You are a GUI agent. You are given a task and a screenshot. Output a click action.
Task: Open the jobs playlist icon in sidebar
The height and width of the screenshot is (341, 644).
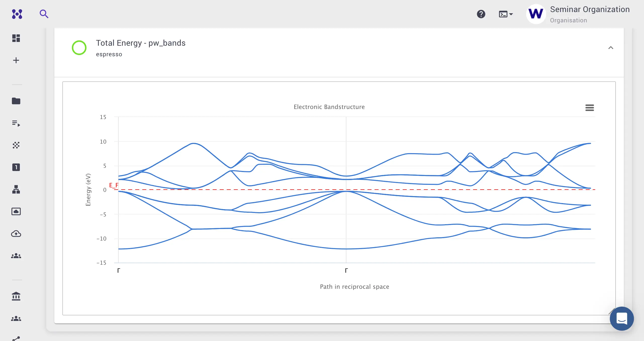point(16,123)
